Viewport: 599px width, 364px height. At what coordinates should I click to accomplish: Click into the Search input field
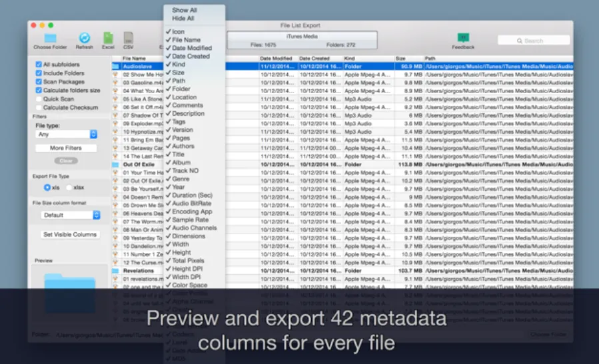(x=534, y=41)
